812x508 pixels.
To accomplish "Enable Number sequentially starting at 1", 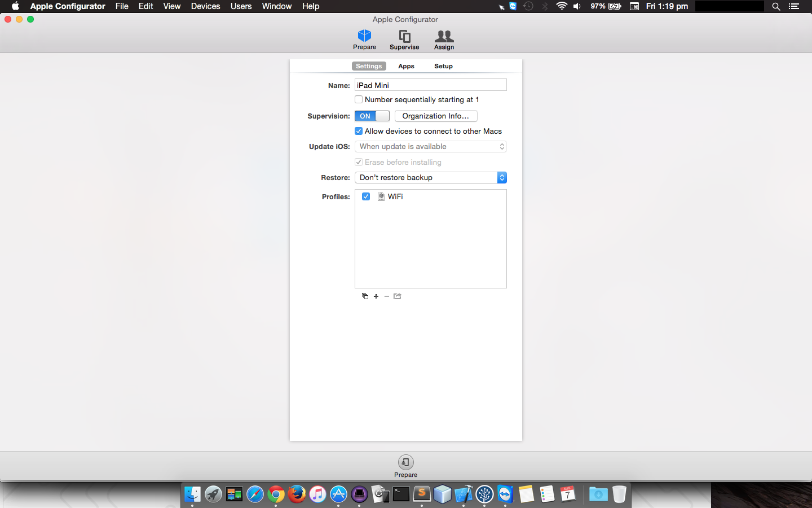I will (x=359, y=99).
